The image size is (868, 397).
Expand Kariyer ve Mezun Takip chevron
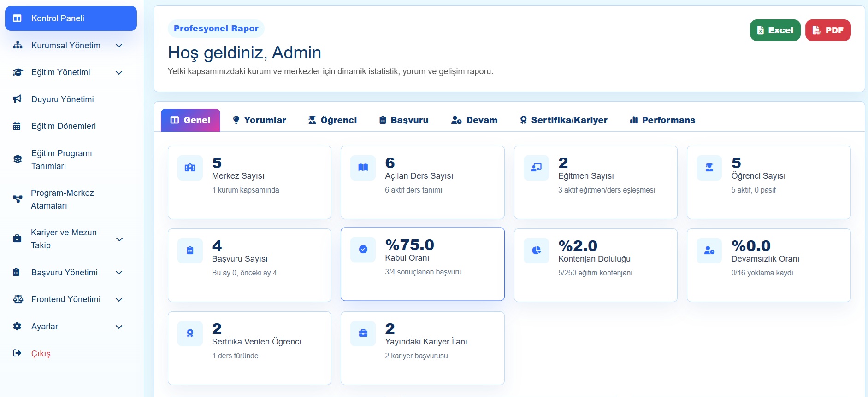(119, 239)
